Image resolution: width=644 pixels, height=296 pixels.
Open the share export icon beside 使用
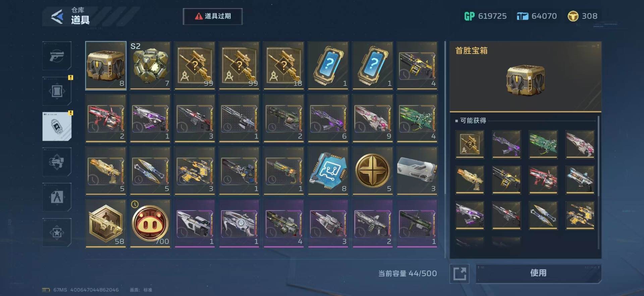click(459, 274)
